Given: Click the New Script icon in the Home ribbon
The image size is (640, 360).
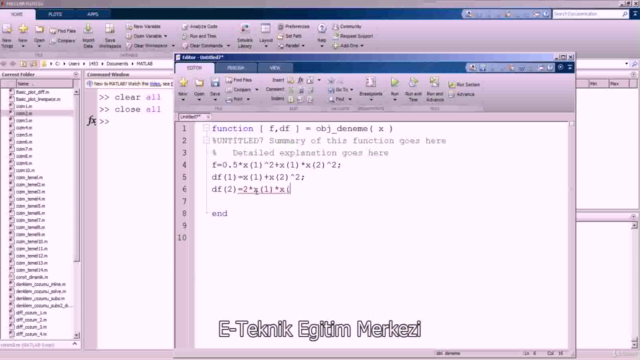Looking at the screenshot, I should 7,29.
